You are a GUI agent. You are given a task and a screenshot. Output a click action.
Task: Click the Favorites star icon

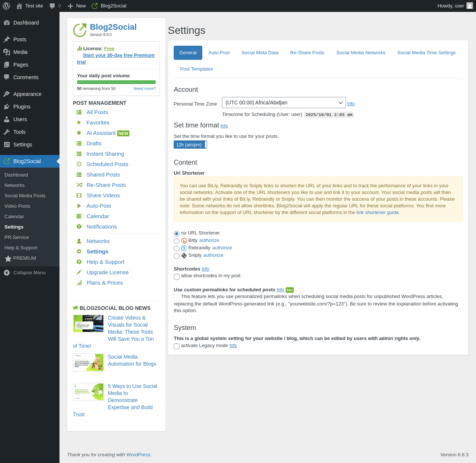pyautogui.click(x=79, y=123)
